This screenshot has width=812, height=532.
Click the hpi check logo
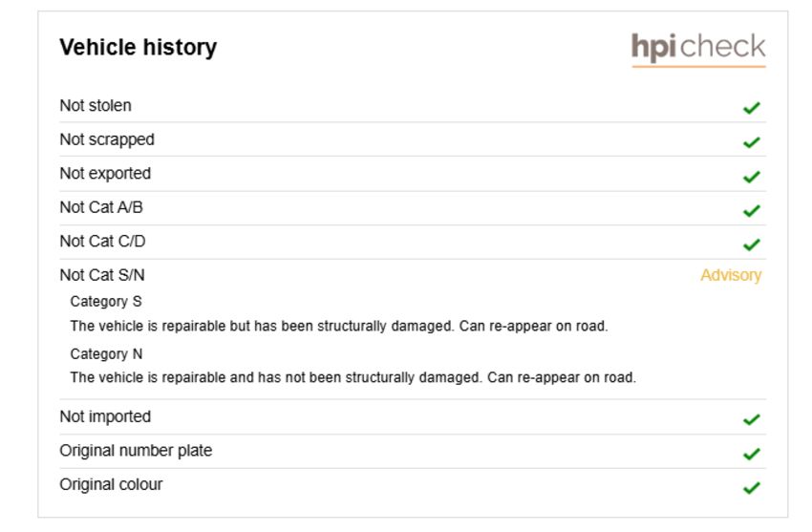[x=698, y=49]
